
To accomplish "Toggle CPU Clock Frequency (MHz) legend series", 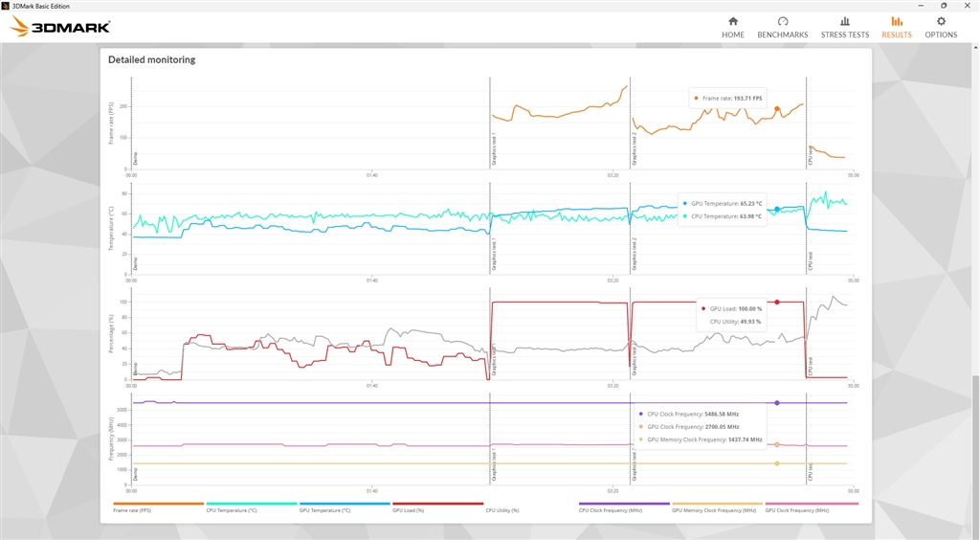I will [624, 507].
